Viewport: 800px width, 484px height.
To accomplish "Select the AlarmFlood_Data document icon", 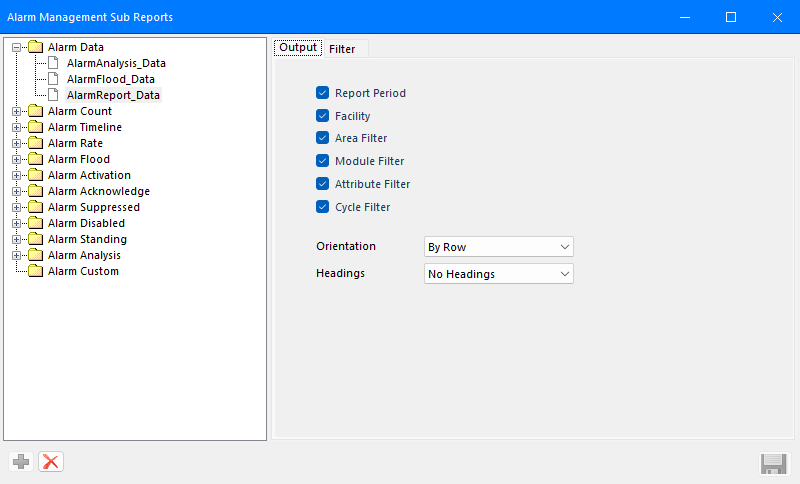I will tap(53, 79).
